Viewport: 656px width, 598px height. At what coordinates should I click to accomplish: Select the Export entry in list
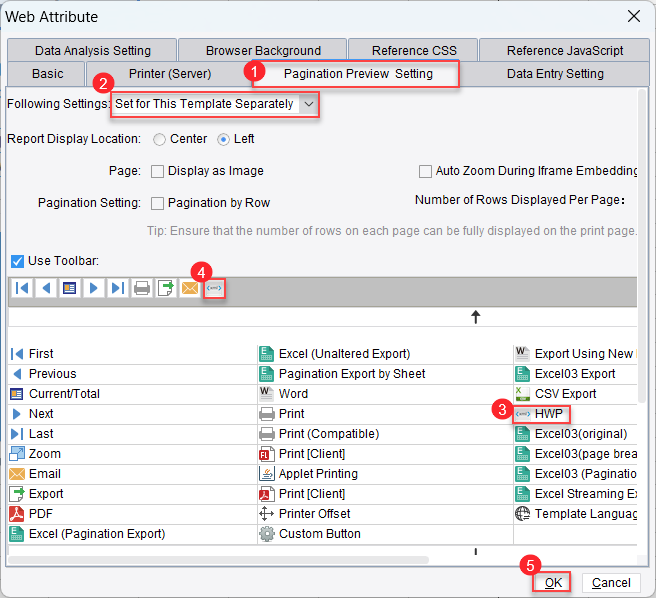pos(132,494)
